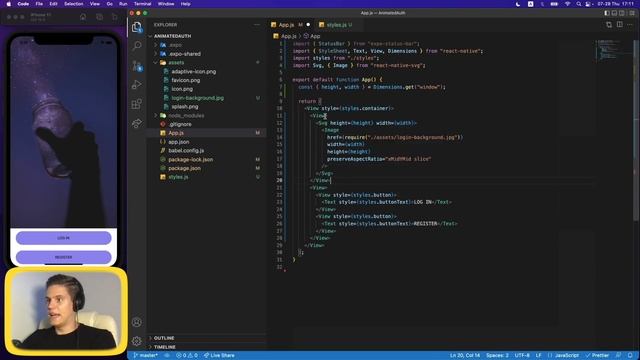
Task: Open the Manage gear icon
Action: [x=137, y=340]
